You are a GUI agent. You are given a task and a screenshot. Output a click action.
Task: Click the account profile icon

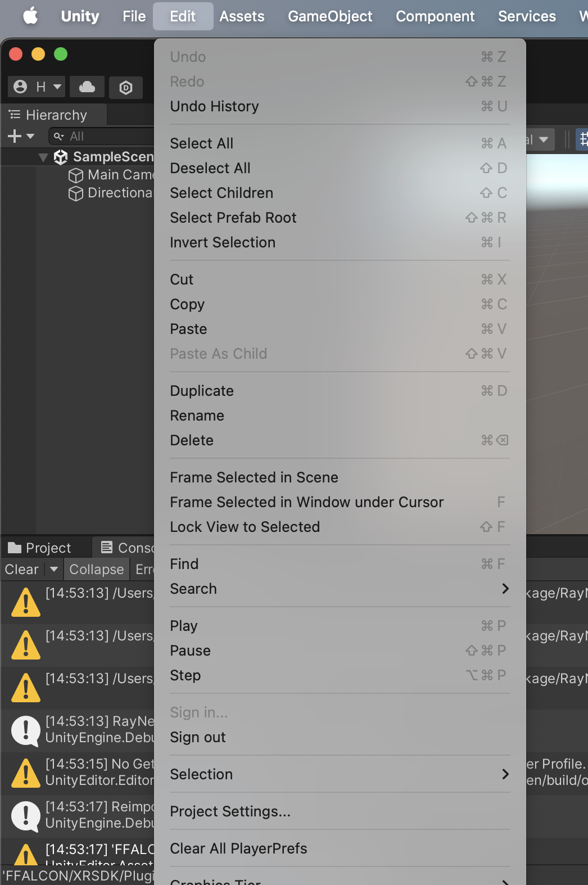coord(21,87)
